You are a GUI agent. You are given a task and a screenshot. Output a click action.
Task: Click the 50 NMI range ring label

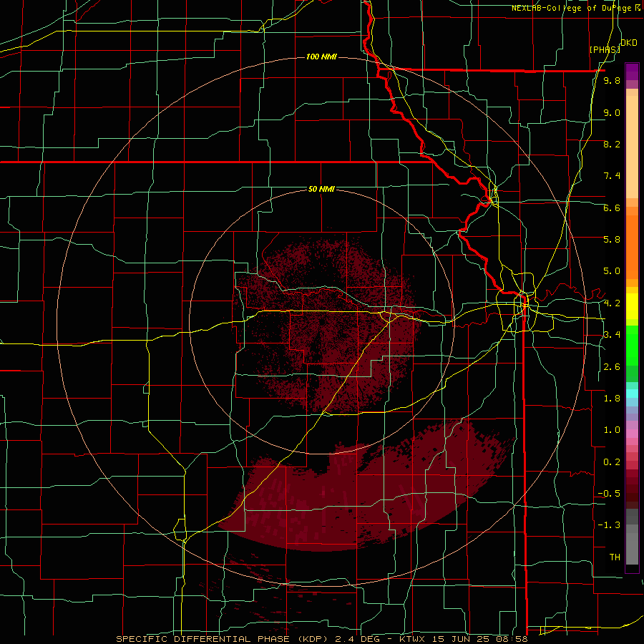pos(321,189)
